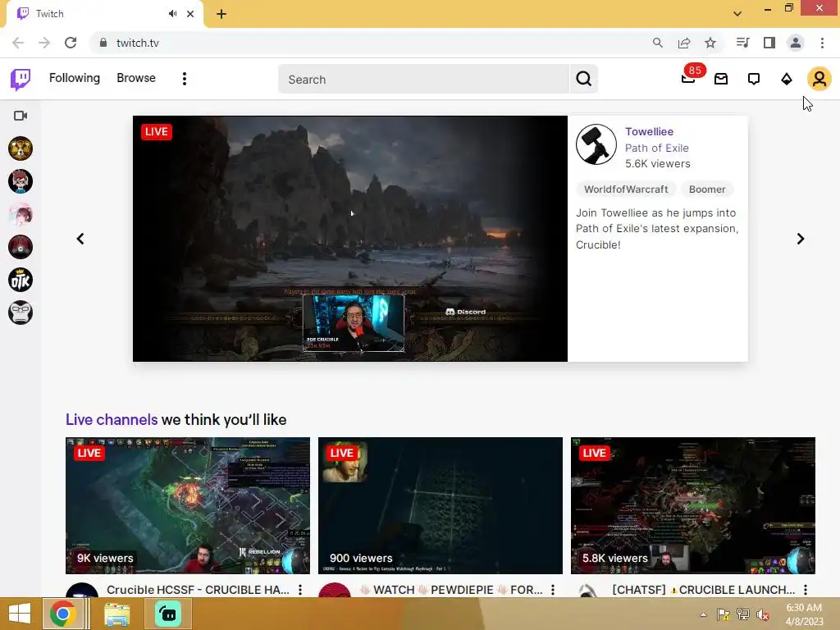The image size is (840, 630).
Task: Open the Following page
Action: (x=75, y=78)
